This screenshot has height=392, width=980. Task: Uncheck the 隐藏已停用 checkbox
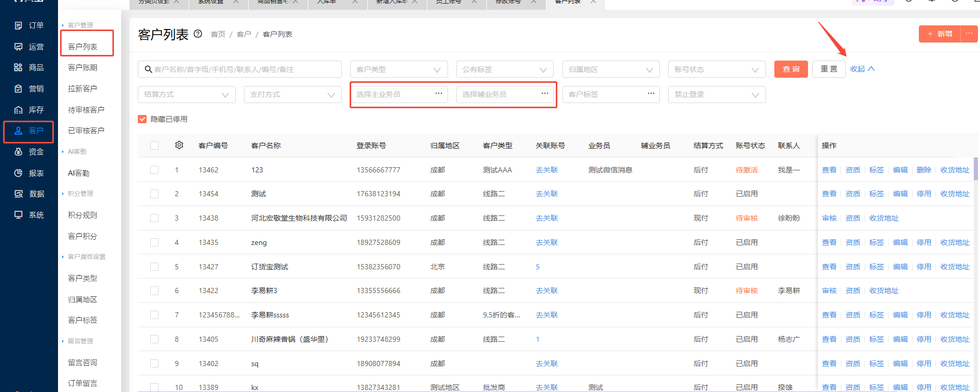tap(142, 119)
